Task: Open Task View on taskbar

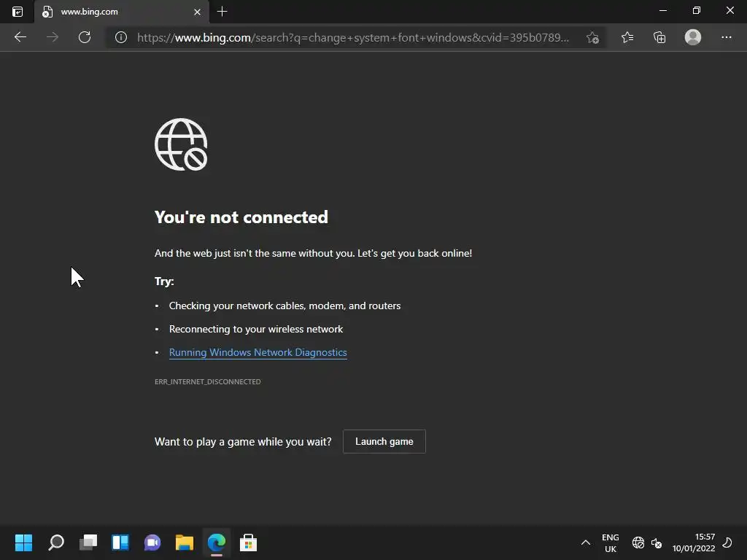Action: [x=88, y=542]
